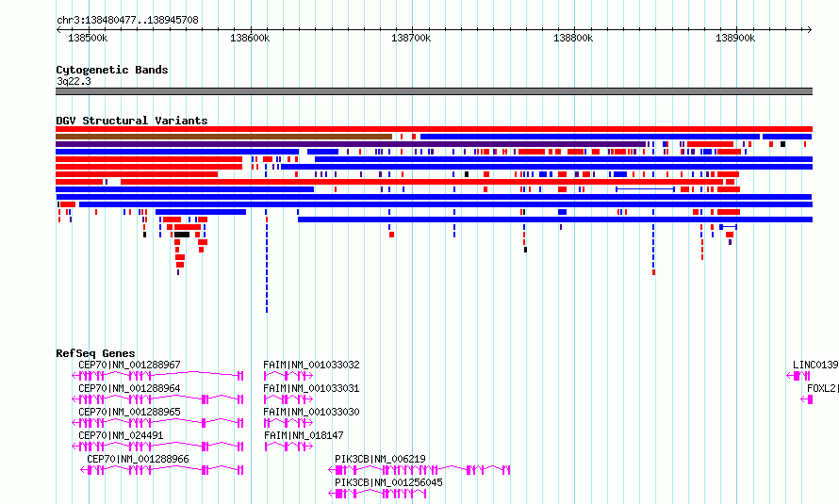Click the gray 3q22.3 cytoband bar

(434, 91)
